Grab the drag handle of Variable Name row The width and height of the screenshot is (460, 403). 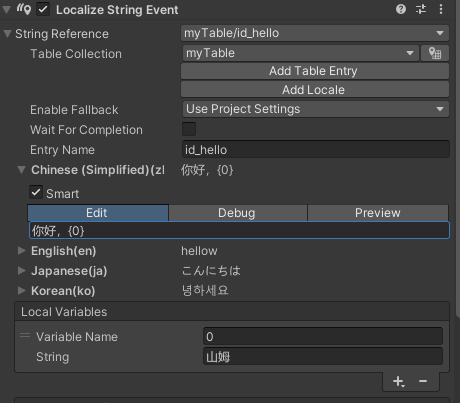[25, 335]
